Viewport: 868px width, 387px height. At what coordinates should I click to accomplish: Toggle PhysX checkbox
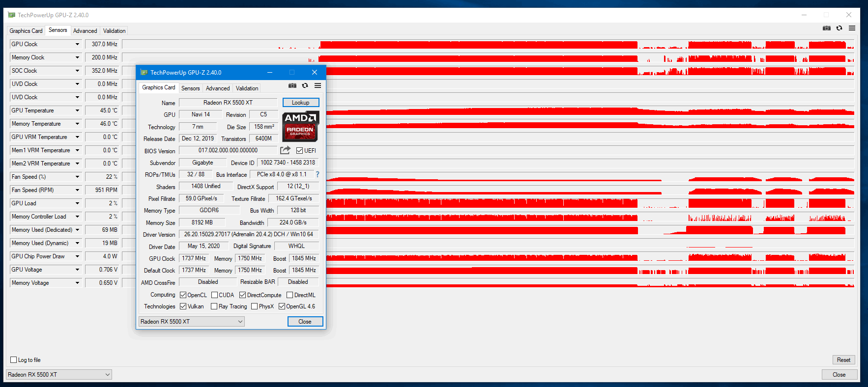pyautogui.click(x=255, y=306)
